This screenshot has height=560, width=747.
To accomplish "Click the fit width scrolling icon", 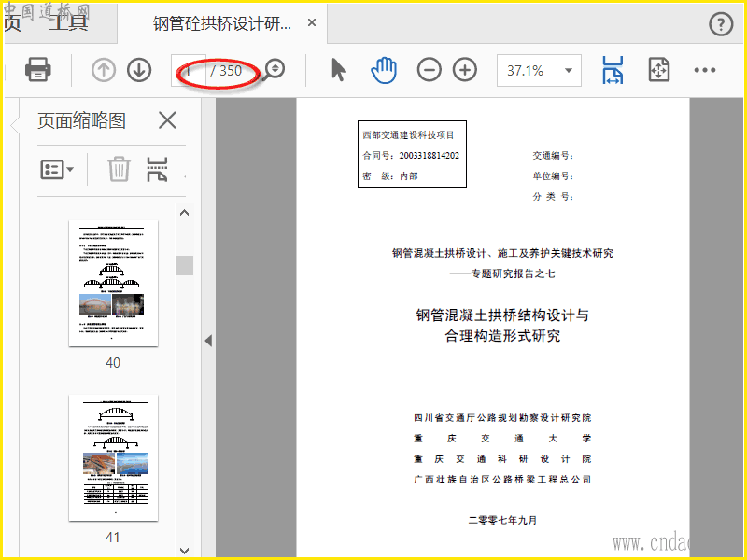I will (x=613, y=70).
